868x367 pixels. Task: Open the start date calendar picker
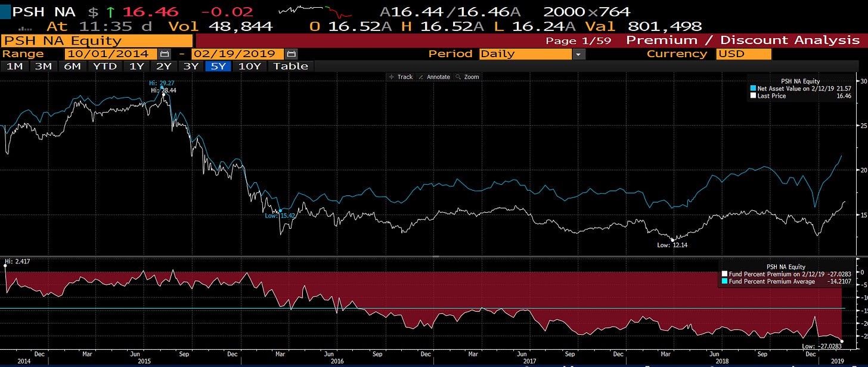(165, 54)
